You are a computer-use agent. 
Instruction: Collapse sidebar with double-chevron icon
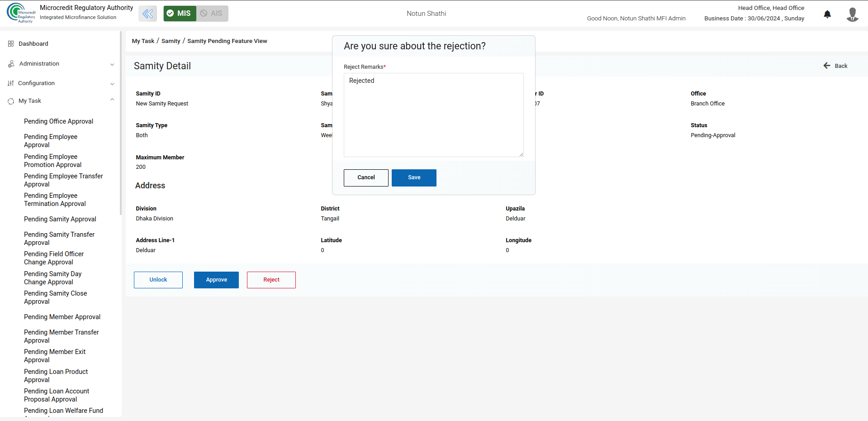point(147,14)
